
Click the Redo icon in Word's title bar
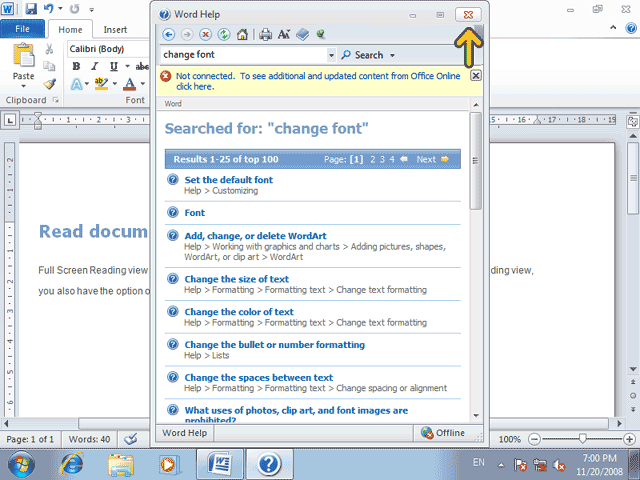coord(74,9)
